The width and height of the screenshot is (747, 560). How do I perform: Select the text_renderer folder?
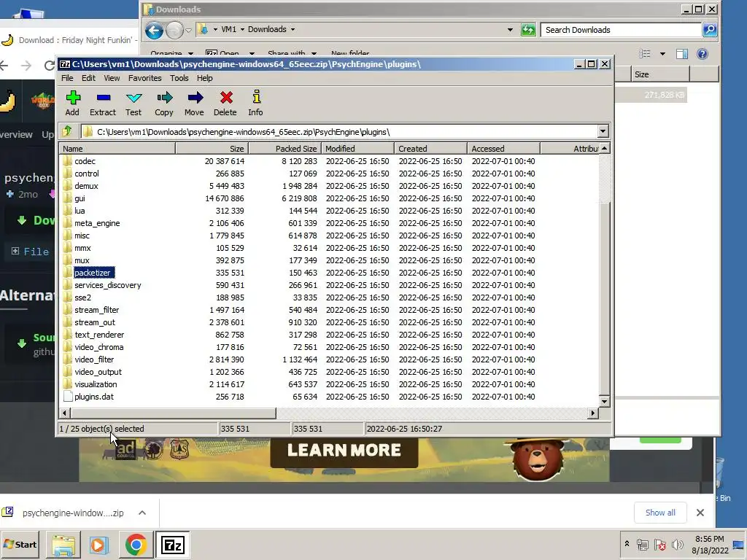[99, 334]
